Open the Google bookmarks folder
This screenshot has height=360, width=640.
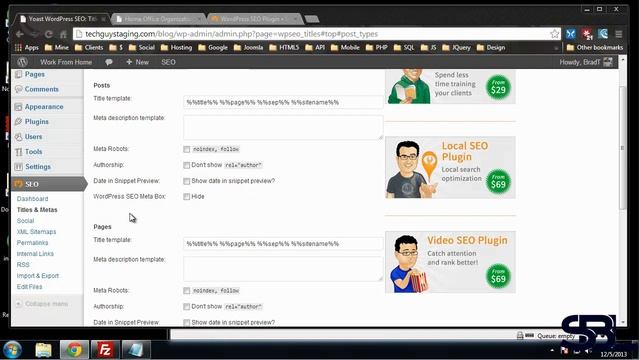click(x=213, y=48)
